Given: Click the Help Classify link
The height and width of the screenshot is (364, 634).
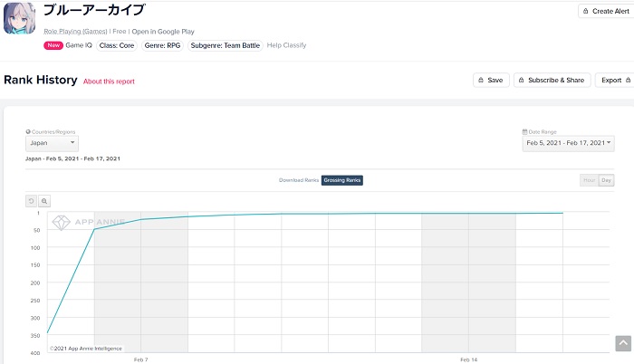Looking at the screenshot, I should point(286,45).
